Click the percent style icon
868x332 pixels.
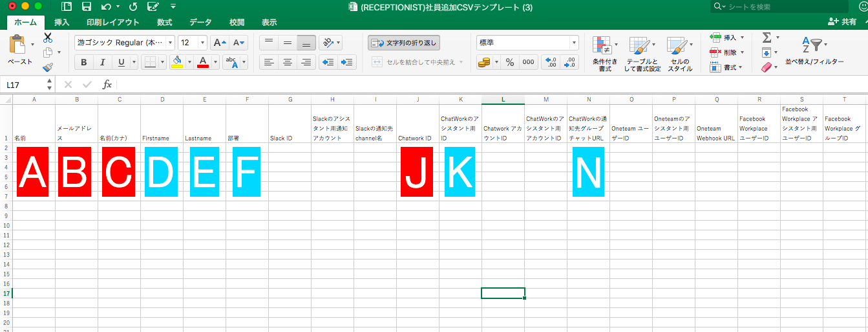[510, 62]
